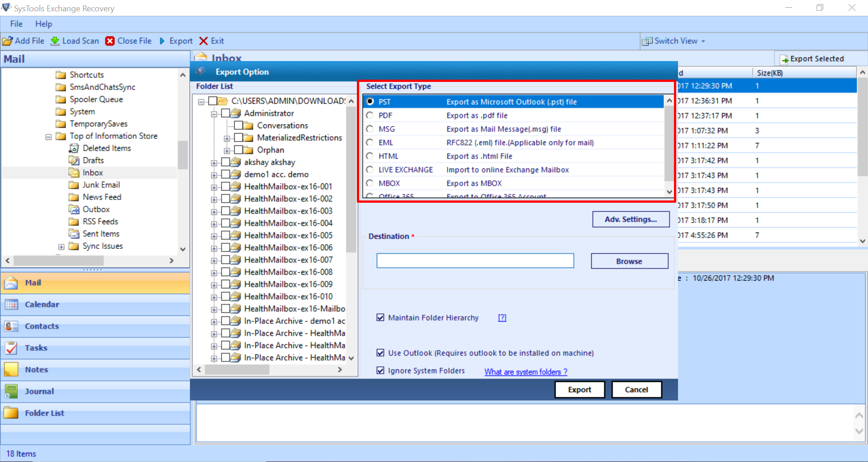Expand the Orphan folder node
The image size is (868, 462).
point(227,151)
